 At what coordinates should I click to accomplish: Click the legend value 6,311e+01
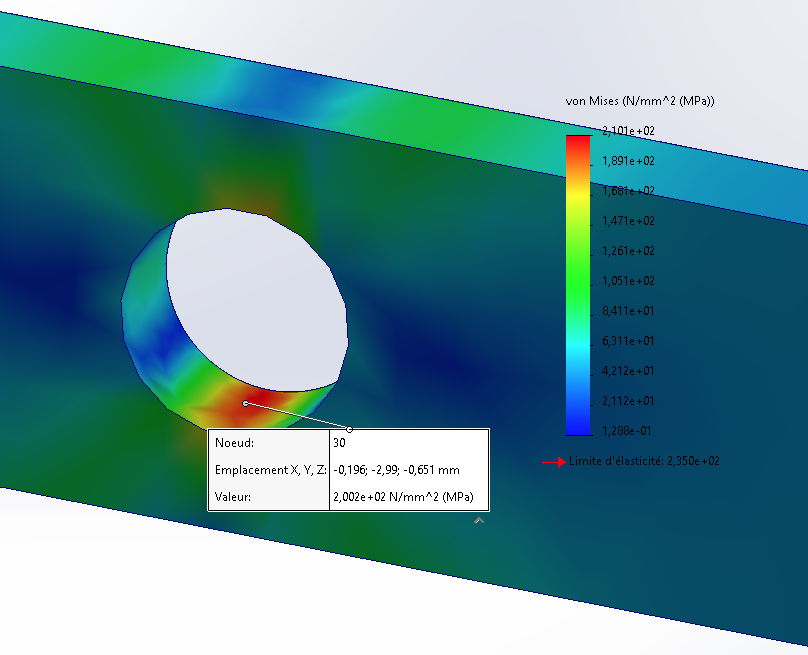tap(628, 341)
